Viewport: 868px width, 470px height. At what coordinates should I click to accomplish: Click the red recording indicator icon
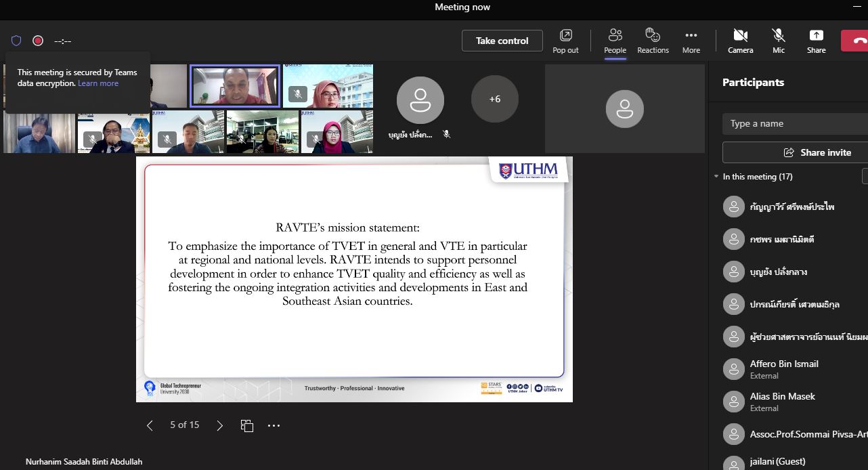click(x=38, y=41)
